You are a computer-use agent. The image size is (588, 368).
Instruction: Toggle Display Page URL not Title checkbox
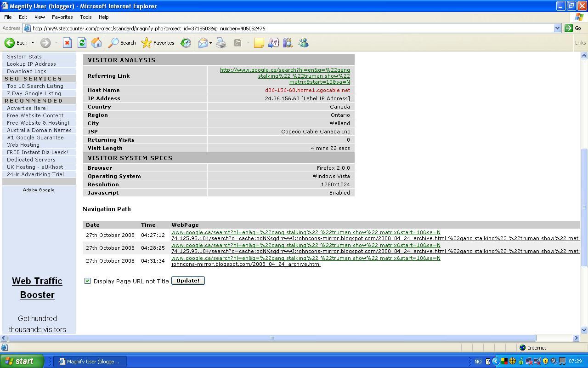click(x=87, y=281)
